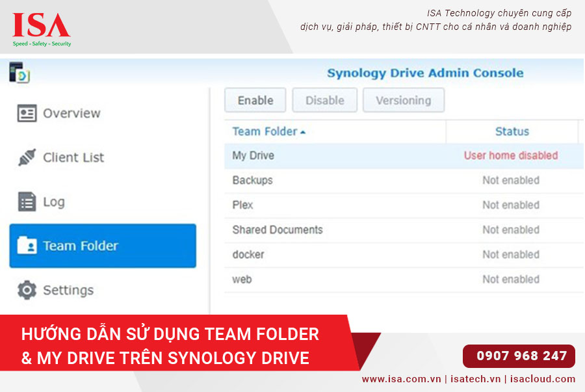Viewport: 585px width, 392px height.
Task: Click the Versioning button
Action: click(404, 100)
